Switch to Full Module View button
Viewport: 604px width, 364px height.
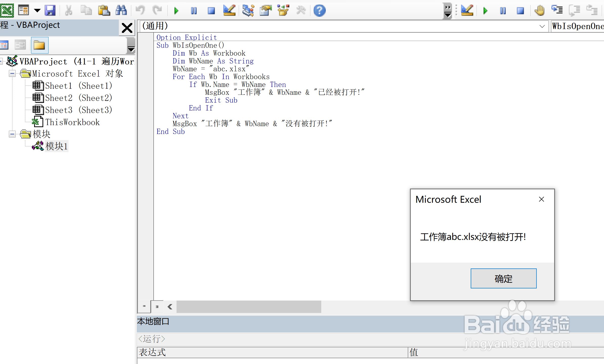tap(157, 307)
